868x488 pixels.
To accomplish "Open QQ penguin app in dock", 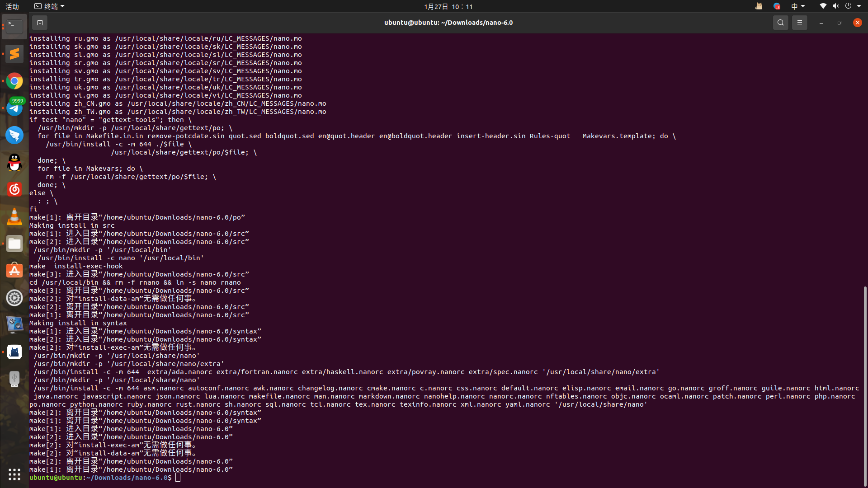I will (x=14, y=163).
